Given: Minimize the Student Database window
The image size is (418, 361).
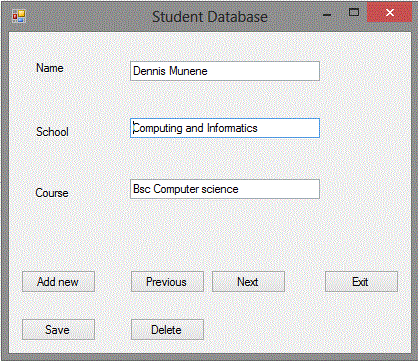Looking at the screenshot, I should (327, 15).
